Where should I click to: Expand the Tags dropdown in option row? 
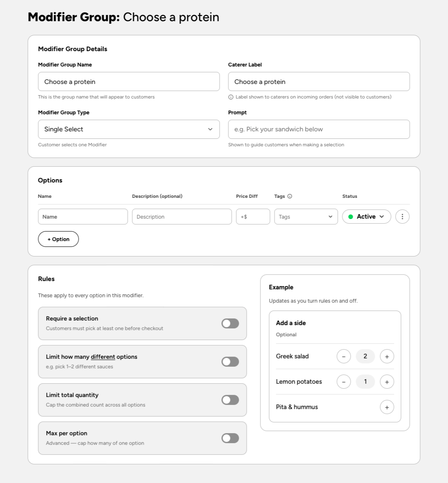click(x=306, y=217)
